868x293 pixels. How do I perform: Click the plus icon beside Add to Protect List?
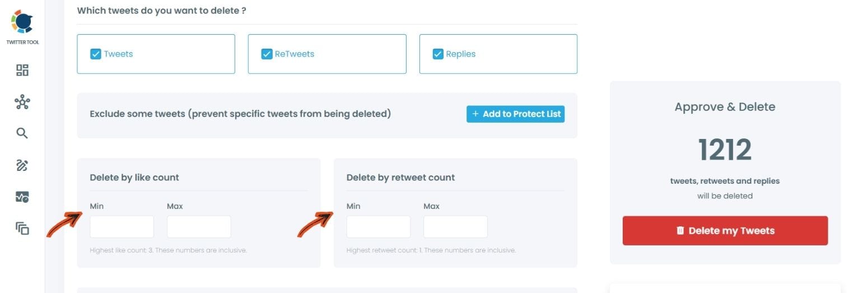[x=475, y=114]
